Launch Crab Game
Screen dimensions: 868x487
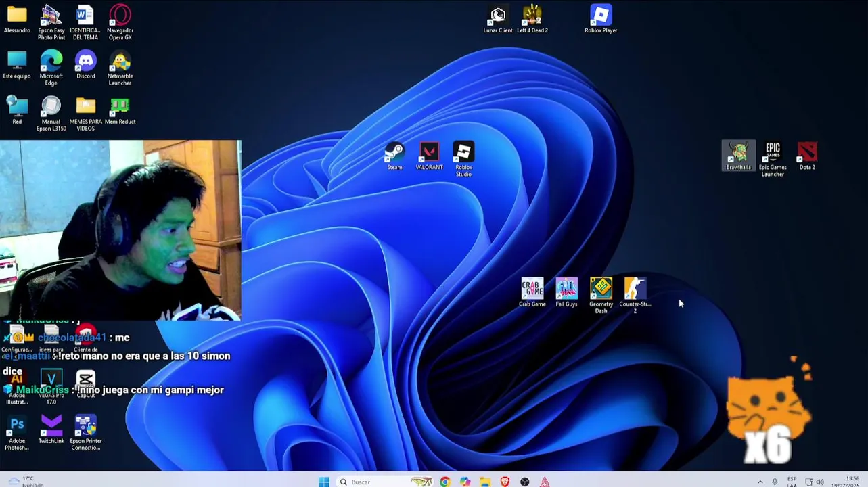[x=532, y=293]
